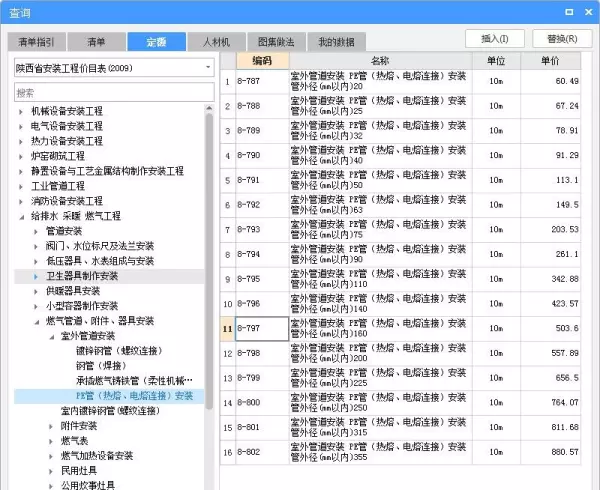Expand the 供暖器具安装 node
This screenshot has height=490, width=600.
(x=36, y=291)
